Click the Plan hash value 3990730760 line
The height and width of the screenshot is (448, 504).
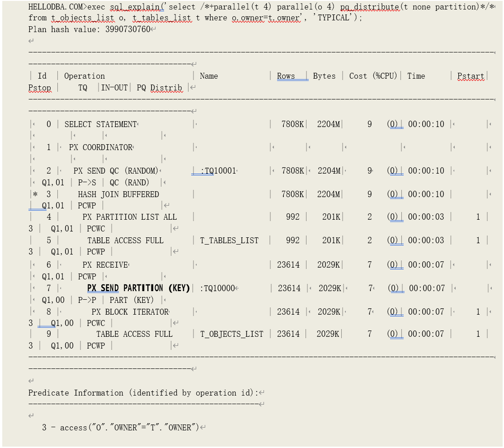click(x=89, y=29)
